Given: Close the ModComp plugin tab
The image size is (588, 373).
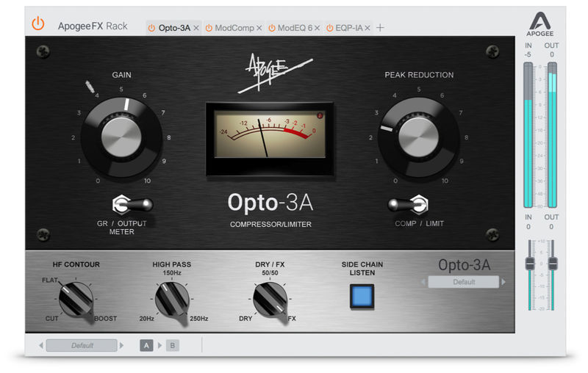Looking at the screenshot, I should pyautogui.click(x=259, y=28).
